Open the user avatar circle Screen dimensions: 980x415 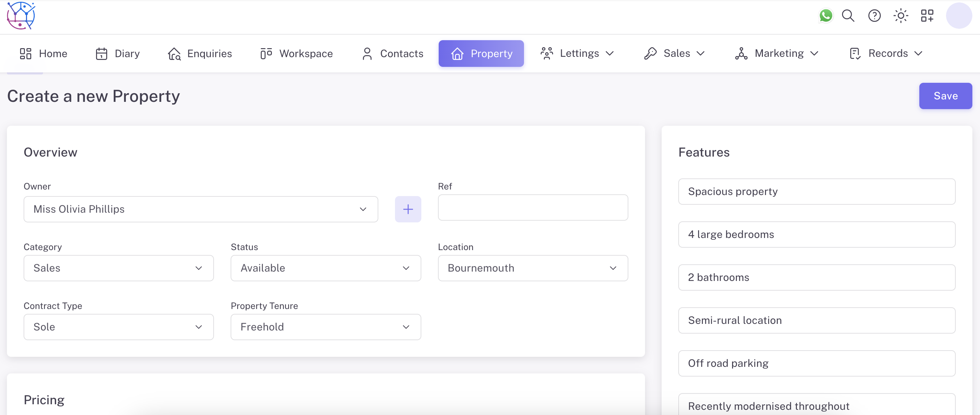click(x=959, y=16)
